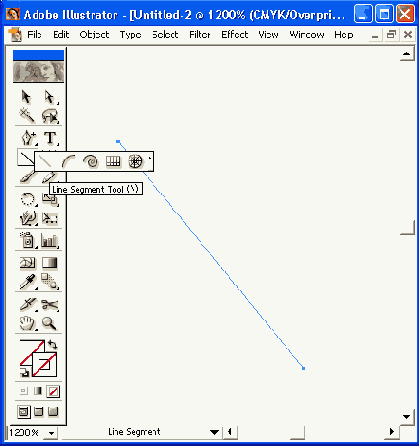Select the Warp tool
The height and width of the screenshot is (446, 419).
pos(28,218)
